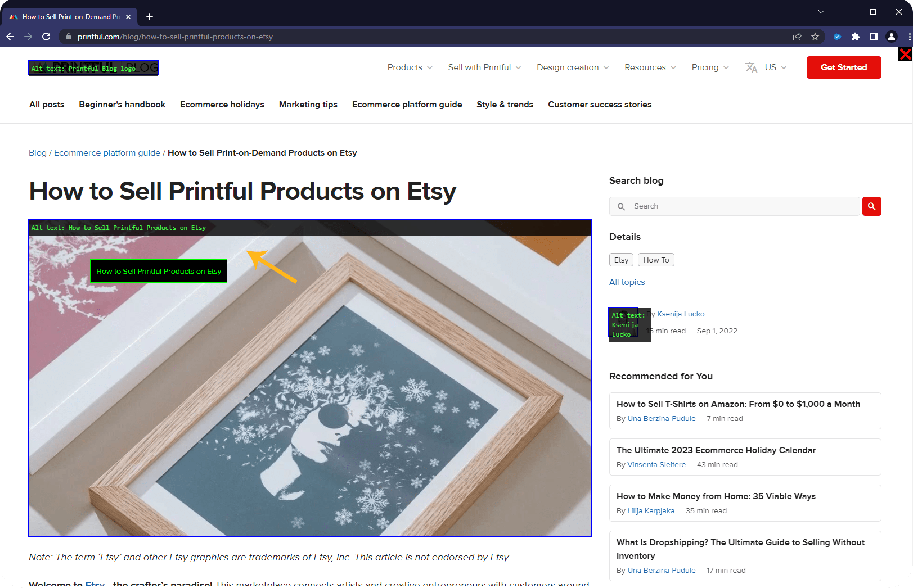This screenshot has width=913, height=588.
Task: Focus the Search blog input field
Action: 735,206
